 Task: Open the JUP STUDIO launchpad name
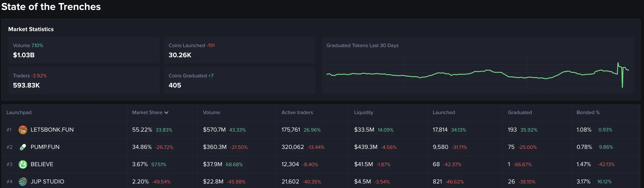tap(47, 182)
